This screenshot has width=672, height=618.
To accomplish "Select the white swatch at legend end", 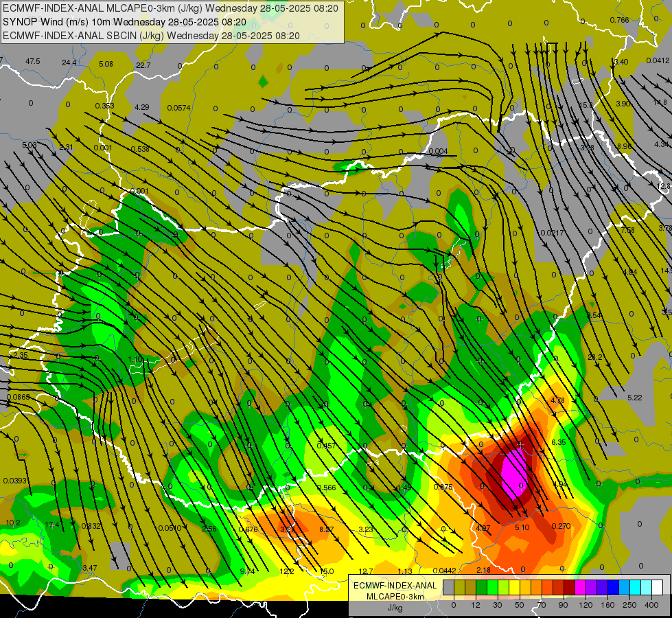I will [657, 587].
